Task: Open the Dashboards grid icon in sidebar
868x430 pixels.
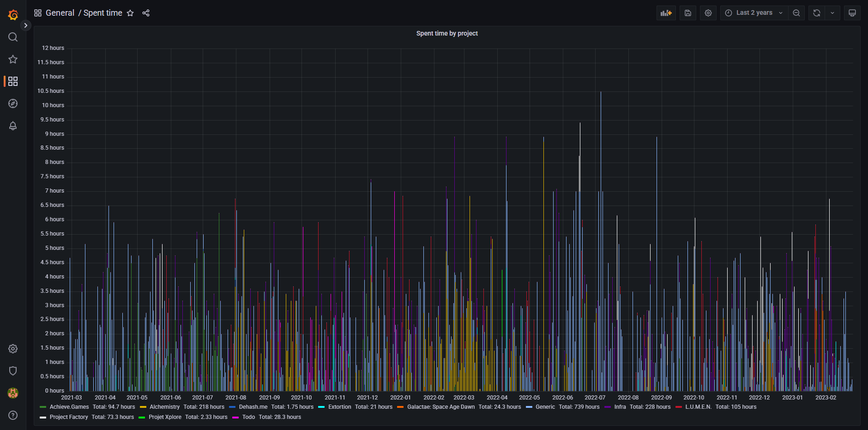Action: [x=13, y=81]
